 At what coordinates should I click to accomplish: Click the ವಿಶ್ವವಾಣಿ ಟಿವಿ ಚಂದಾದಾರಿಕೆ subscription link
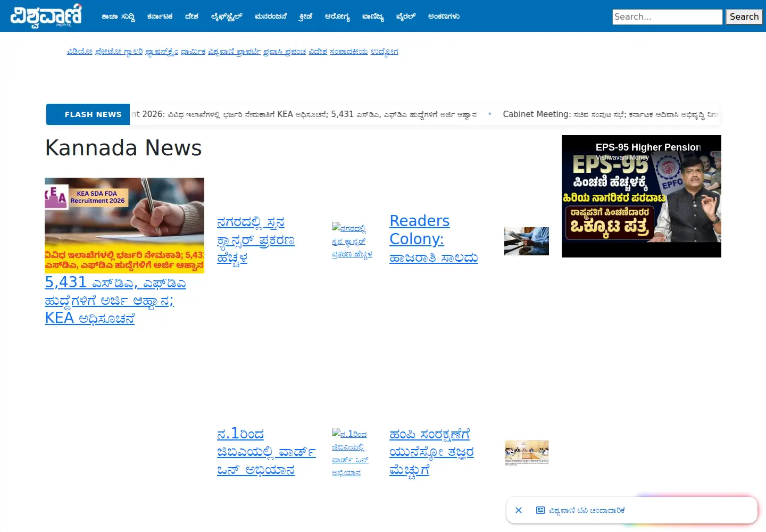[x=587, y=511]
